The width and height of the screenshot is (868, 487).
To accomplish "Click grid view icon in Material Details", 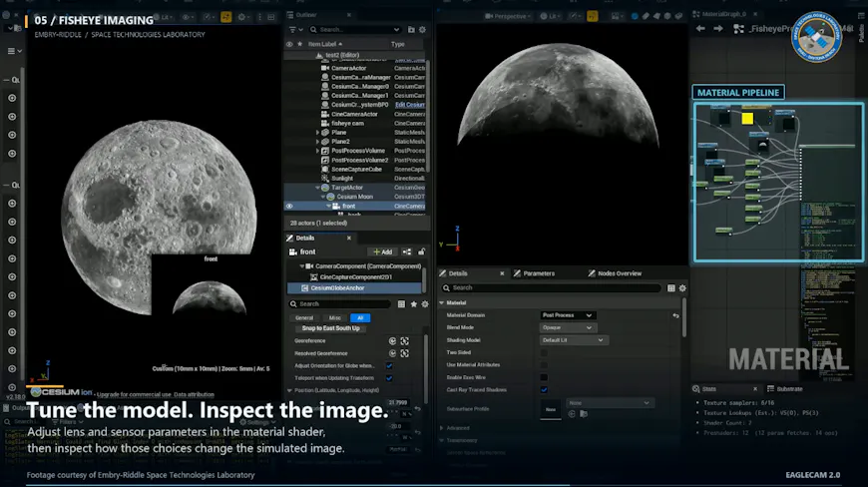I will click(x=670, y=287).
